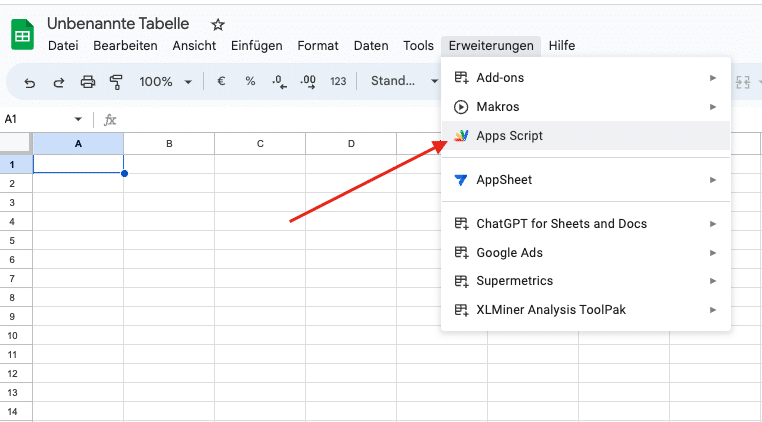The image size is (762, 422).
Task: Open the Format menu
Action: click(x=318, y=46)
